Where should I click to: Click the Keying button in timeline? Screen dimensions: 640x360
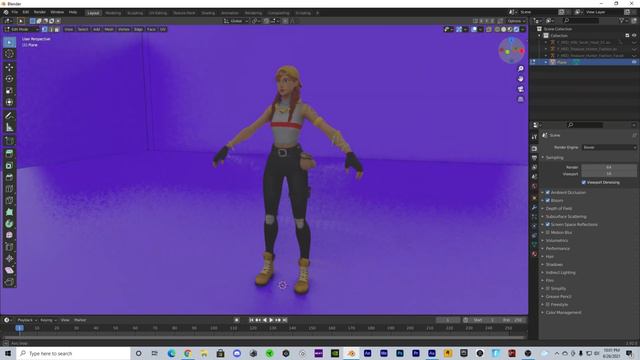(48, 320)
